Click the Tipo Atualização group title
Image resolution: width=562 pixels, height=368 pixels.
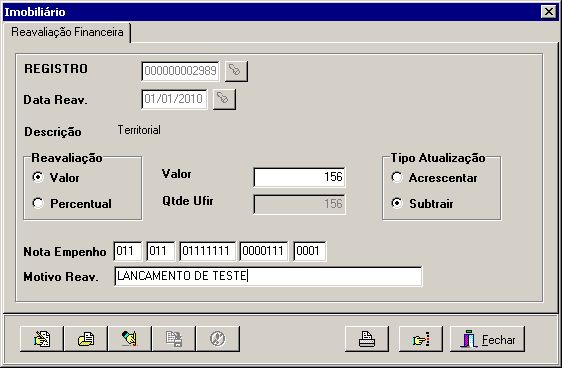[x=438, y=158]
